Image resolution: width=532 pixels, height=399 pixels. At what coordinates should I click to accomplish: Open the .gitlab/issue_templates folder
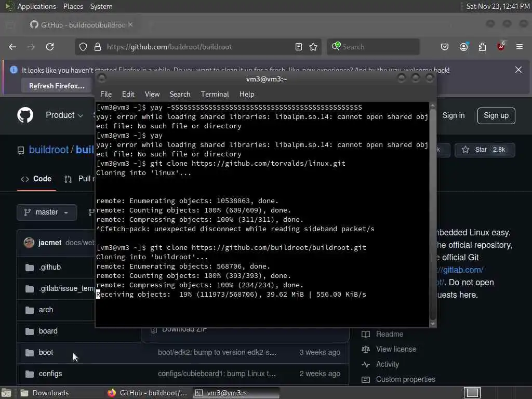pyautogui.click(x=66, y=288)
